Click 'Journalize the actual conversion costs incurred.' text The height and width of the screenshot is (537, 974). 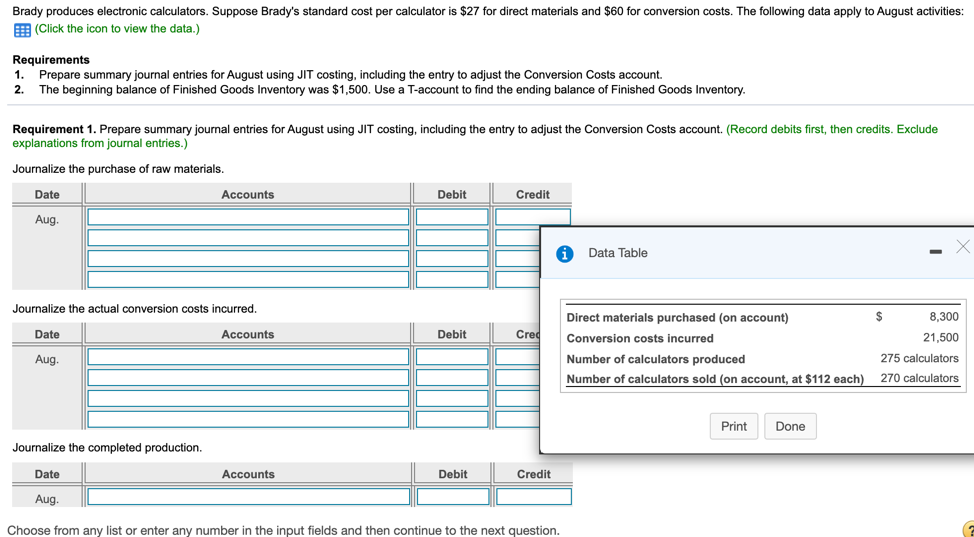point(134,309)
